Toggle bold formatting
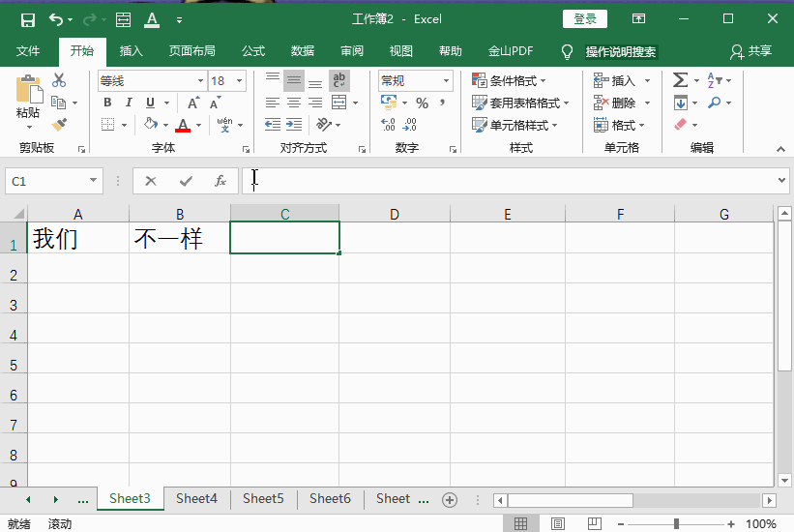Viewport: 794px width, 532px height. (x=106, y=103)
